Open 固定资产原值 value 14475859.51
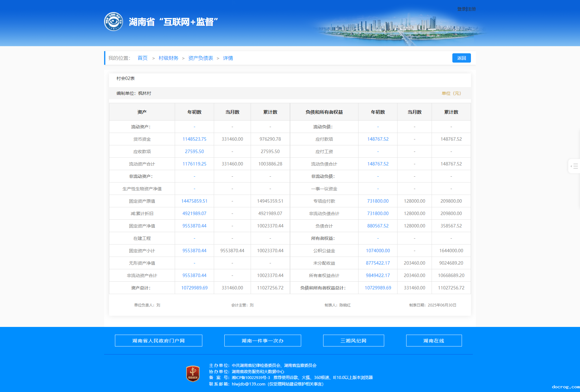The height and width of the screenshot is (392, 580). pos(194,201)
